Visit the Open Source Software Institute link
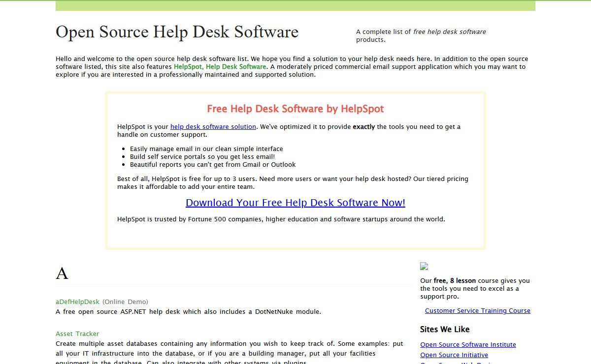Screen dimensions: 591x364 click(x=468, y=345)
